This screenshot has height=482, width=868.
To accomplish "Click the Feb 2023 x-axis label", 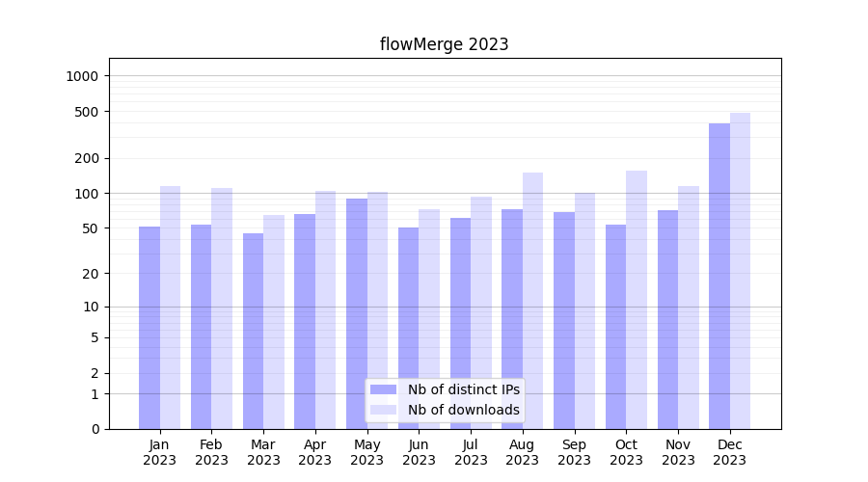I will click(211, 452).
